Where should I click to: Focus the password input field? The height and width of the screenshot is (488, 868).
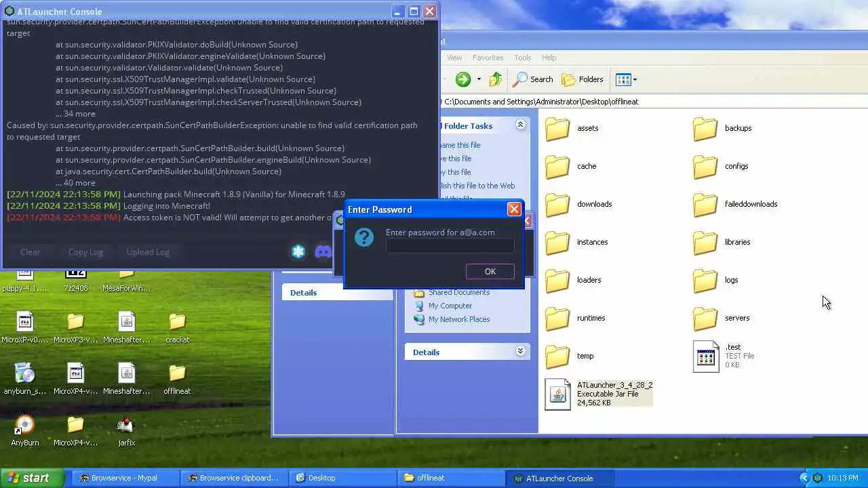tap(450, 246)
